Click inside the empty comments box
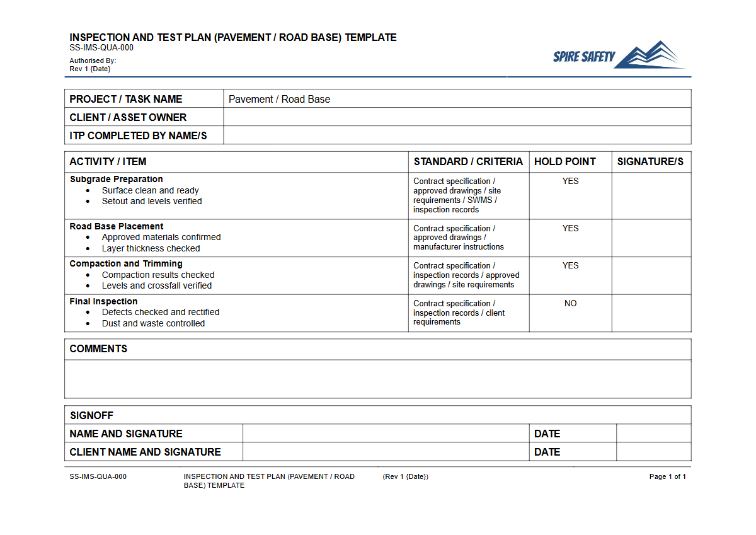This screenshot has width=756, height=535. pyautogui.click(x=378, y=379)
